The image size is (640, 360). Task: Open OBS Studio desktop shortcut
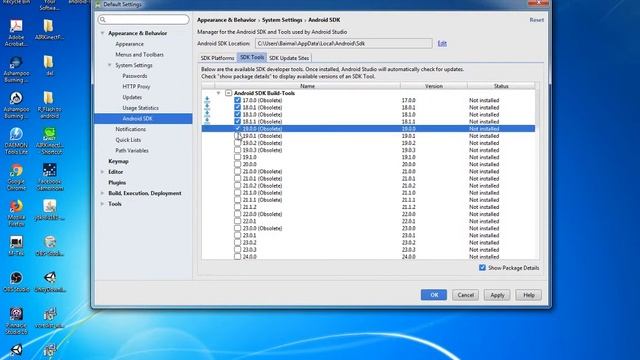pyautogui.click(x=16, y=282)
